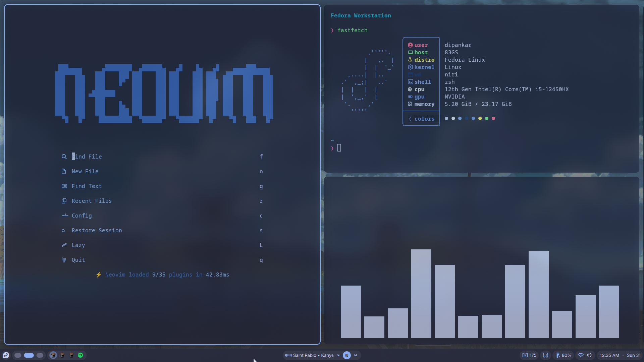The height and width of the screenshot is (362, 644).
Task: Open the Fedora logo launcher in the bar
Action: [x=6, y=355]
